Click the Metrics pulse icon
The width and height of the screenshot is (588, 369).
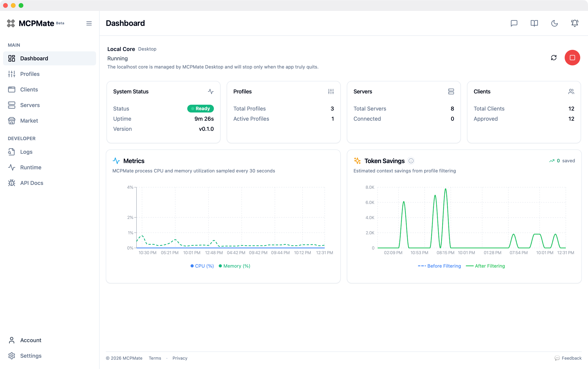116,161
